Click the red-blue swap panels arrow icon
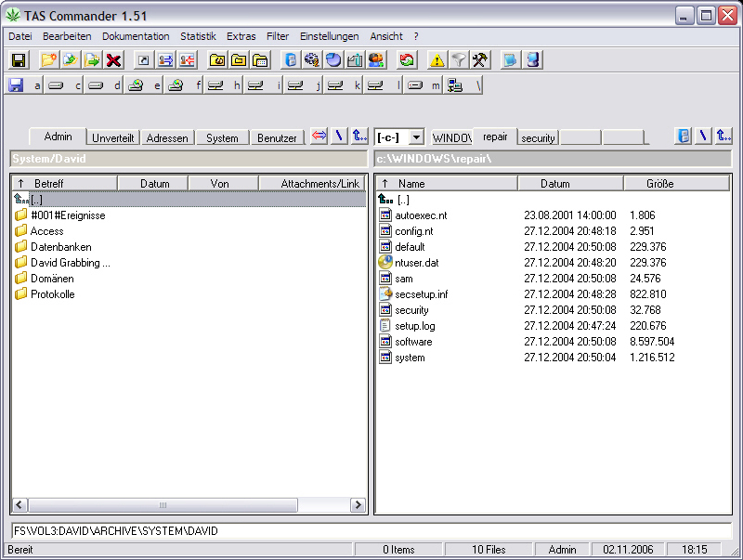This screenshot has width=743, height=560. click(319, 136)
